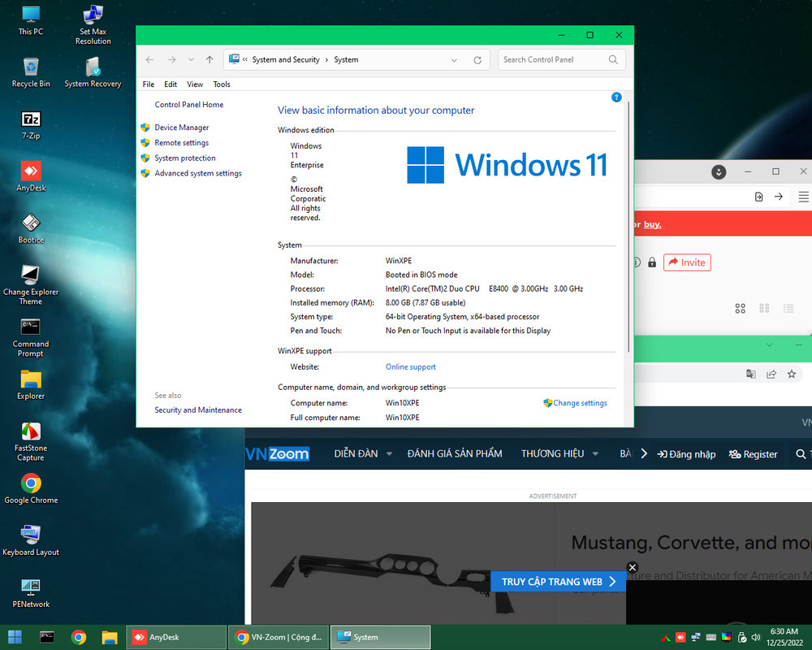Click the AnyDesk download circle icon
This screenshot has width=812, height=650.
[x=719, y=171]
